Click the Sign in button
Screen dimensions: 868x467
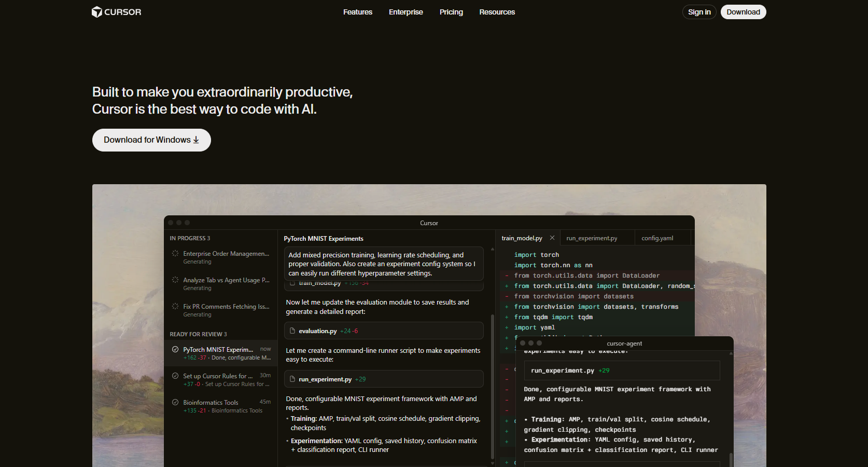point(699,11)
